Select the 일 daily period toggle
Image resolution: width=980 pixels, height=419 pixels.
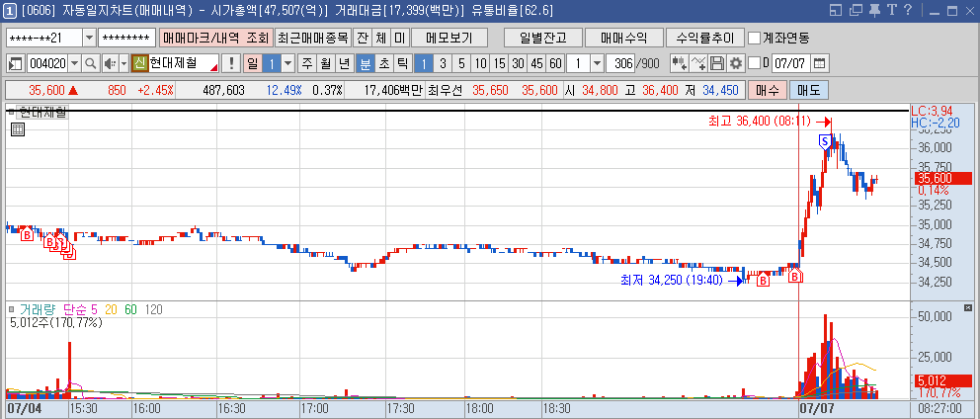coord(253,63)
